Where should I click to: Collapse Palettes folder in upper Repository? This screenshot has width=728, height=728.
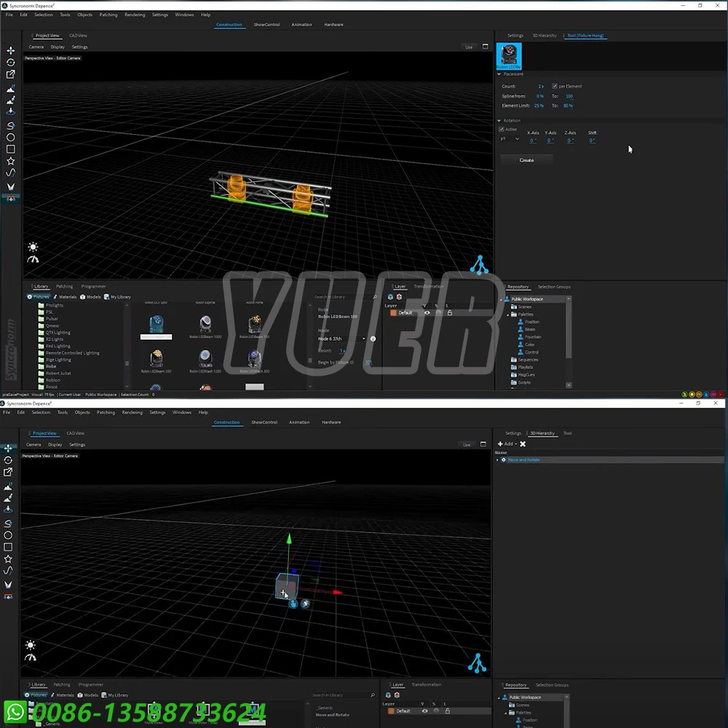(x=508, y=314)
